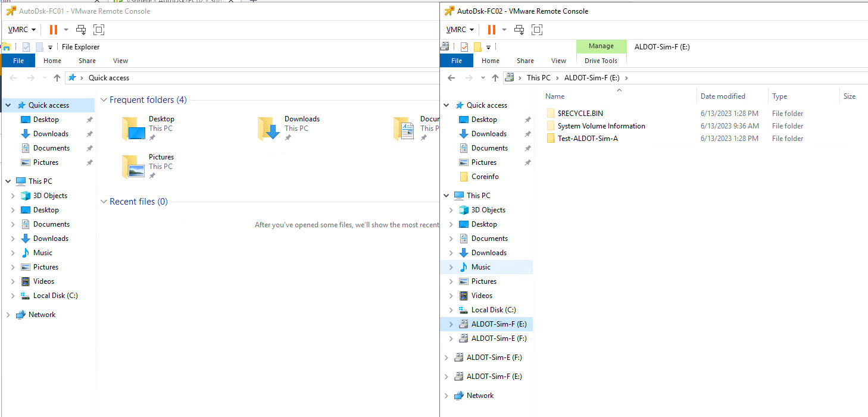Open Customize Quick Access Toolbar arrow in FC01
This screenshot has height=417, width=868.
point(50,47)
